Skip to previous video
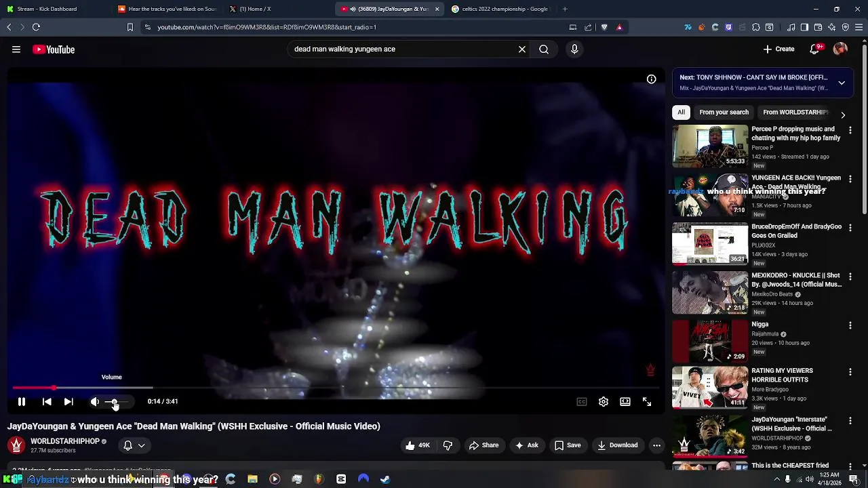 tap(47, 402)
